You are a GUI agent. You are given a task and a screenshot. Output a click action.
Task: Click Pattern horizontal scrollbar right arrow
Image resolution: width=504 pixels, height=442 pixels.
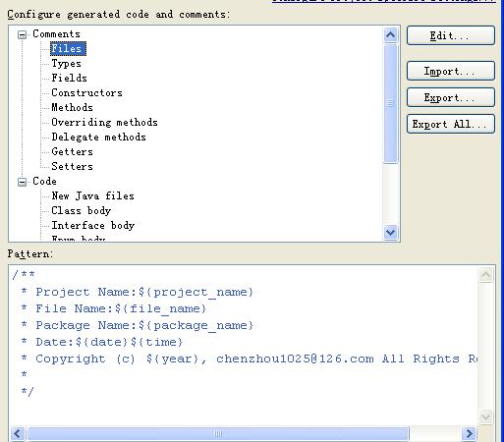470,434
